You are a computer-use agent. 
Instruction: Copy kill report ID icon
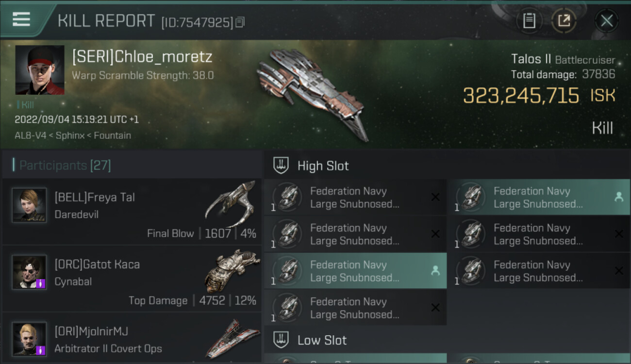[241, 22]
